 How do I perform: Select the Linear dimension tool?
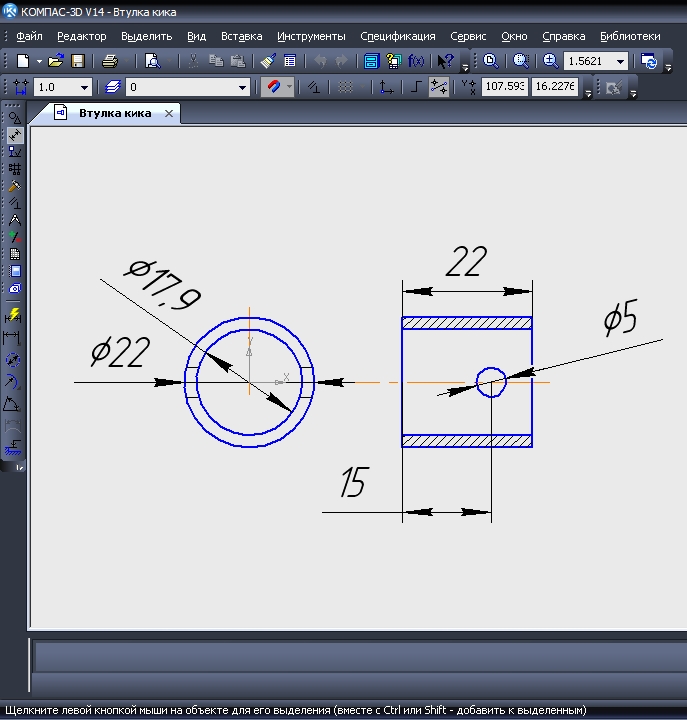pyautogui.click(x=12, y=338)
